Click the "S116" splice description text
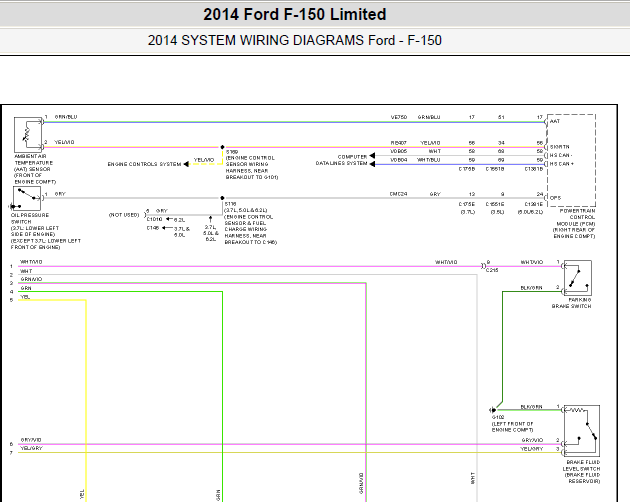Viewport: 630px width, 502px height. click(251, 223)
